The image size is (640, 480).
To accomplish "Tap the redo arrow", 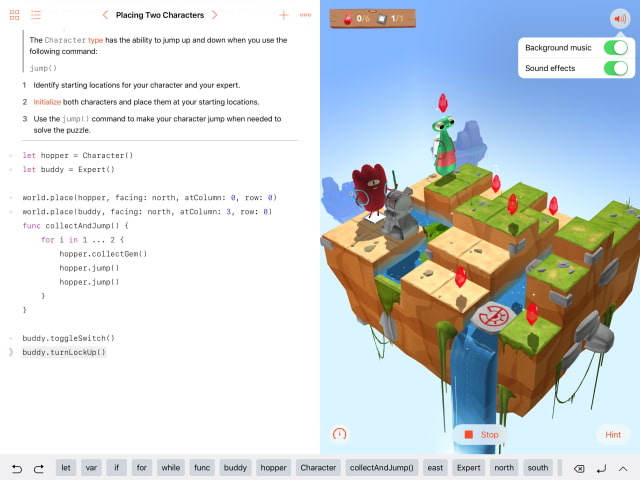I will point(39,468).
